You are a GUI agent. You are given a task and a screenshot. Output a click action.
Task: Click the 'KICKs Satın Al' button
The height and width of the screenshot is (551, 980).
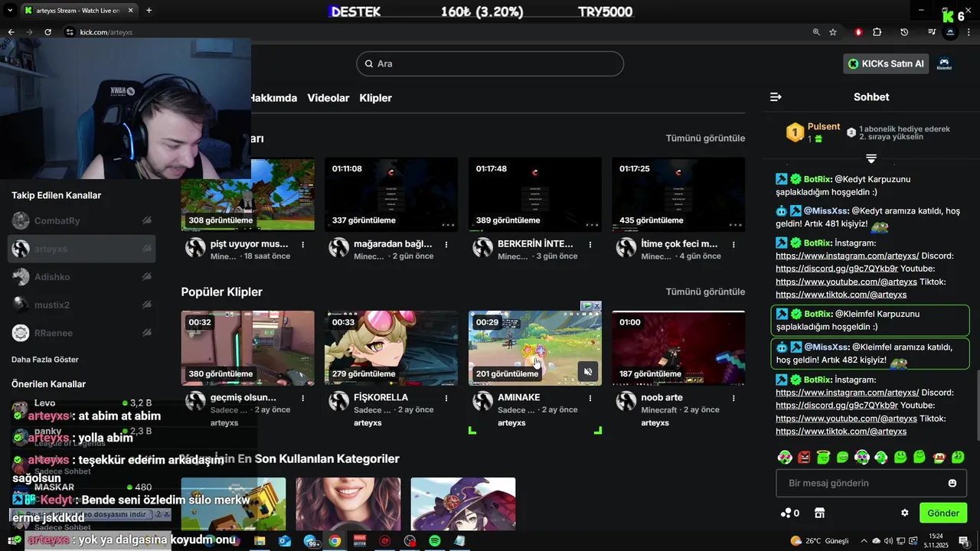pyautogui.click(x=886, y=64)
